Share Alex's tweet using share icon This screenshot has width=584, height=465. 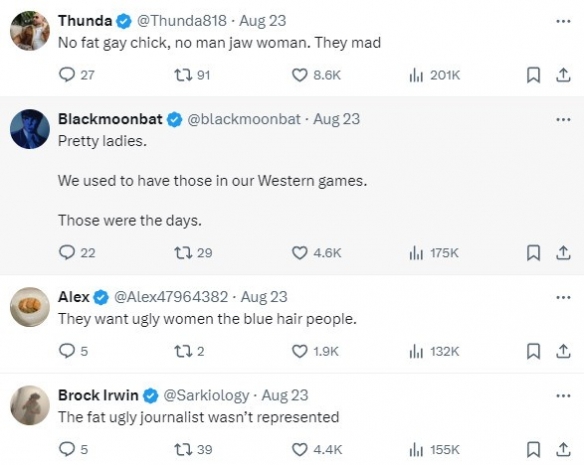pos(563,351)
